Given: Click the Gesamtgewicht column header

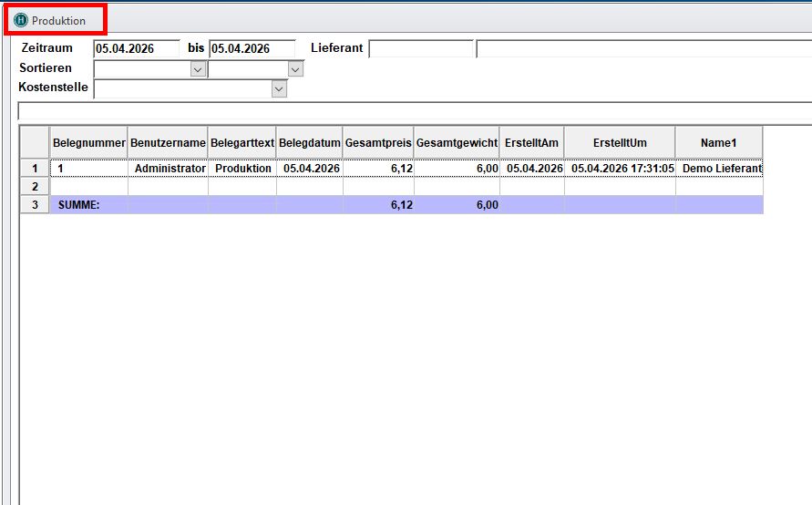Looking at the screenshot, I should coord(457,143).
